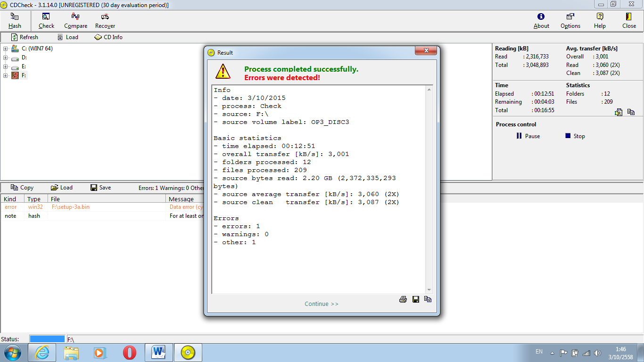Expand the C: (WIN7 64) drive

pos(6,49)
